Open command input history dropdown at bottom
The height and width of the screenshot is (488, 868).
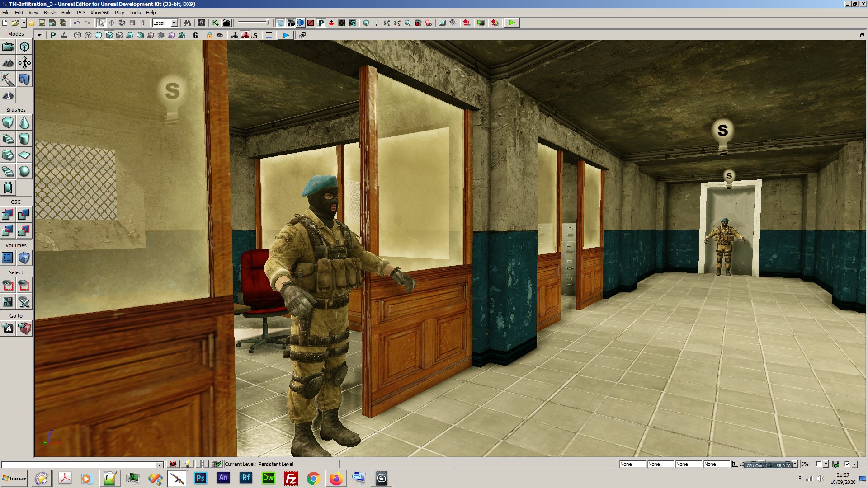tap(160, 465)
